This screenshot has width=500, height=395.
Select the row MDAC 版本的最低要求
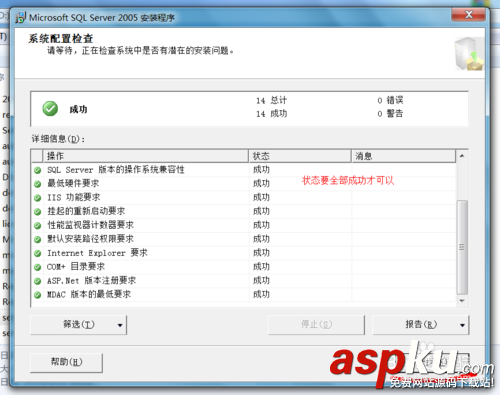(x=243, y=295)
